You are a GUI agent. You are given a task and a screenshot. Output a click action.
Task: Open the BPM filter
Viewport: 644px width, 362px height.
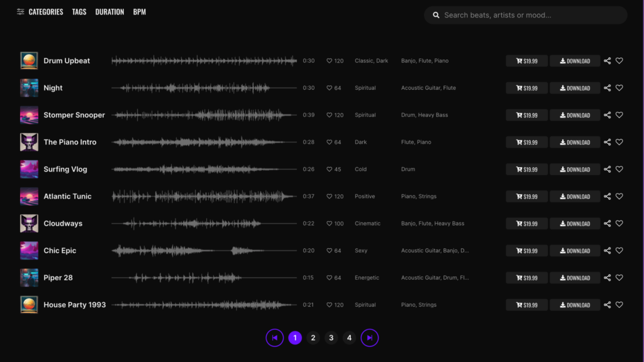pyautogui.click(x=139, y=11)
